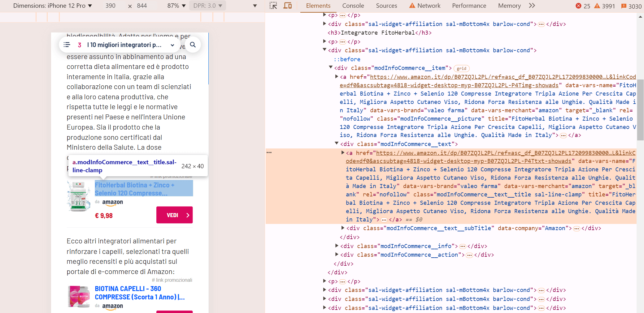Click the ellipsis in the modInfoCommerce__action node

coord(469,255)
